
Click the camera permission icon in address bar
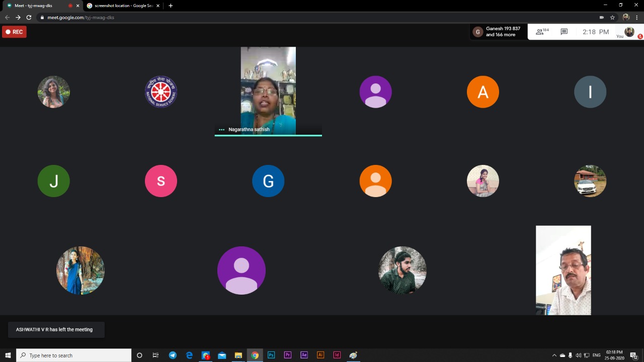(601, 17)
